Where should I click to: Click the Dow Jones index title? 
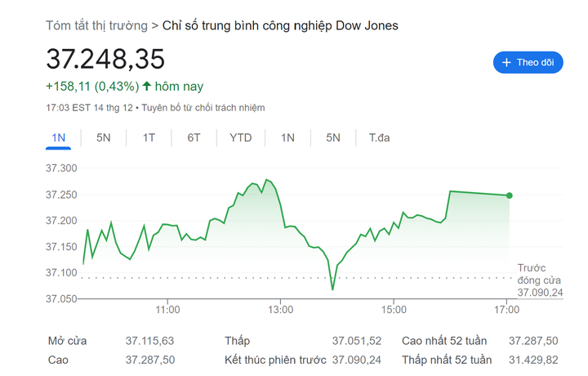281,26
